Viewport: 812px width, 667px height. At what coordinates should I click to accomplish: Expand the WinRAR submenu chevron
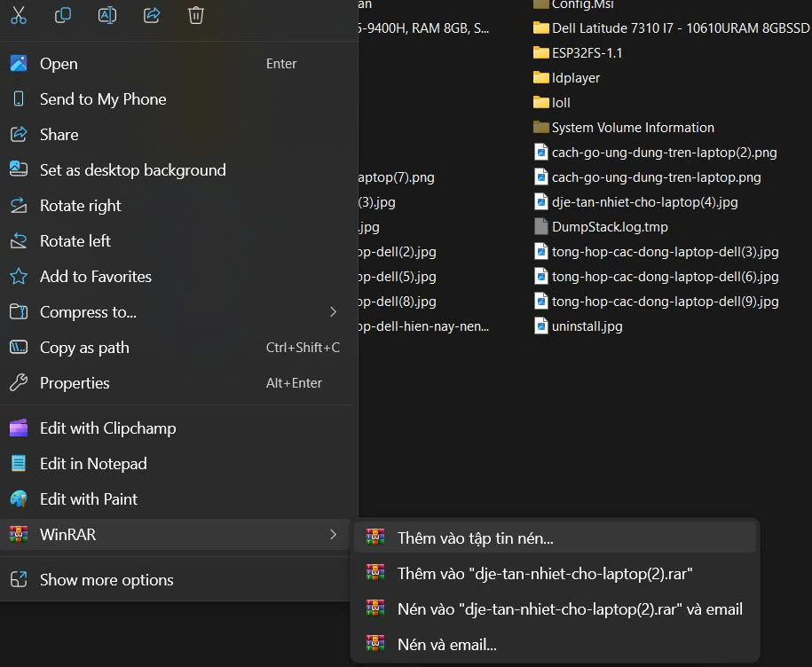click(x=334, y=535)
